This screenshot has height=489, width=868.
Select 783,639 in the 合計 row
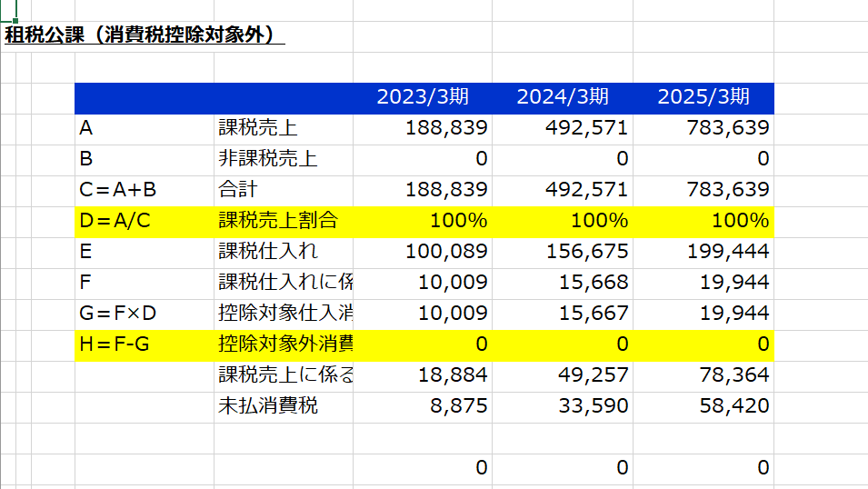coord(703,190)
